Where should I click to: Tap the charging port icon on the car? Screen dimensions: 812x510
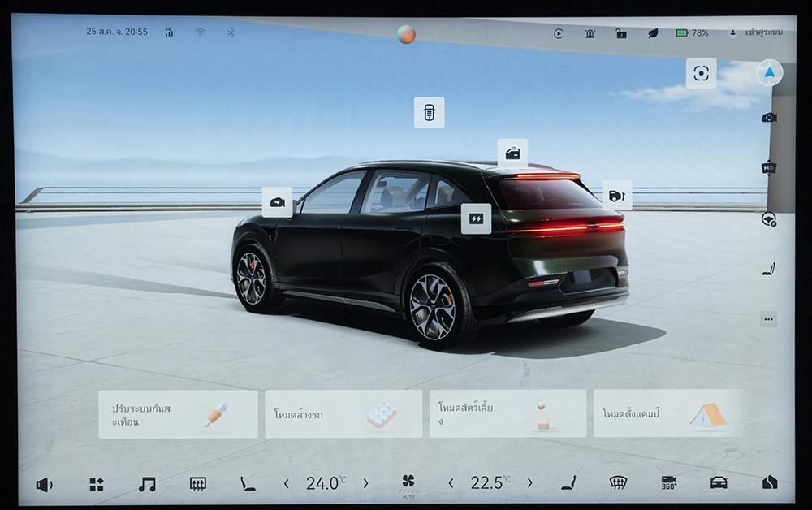pos(476,218)
